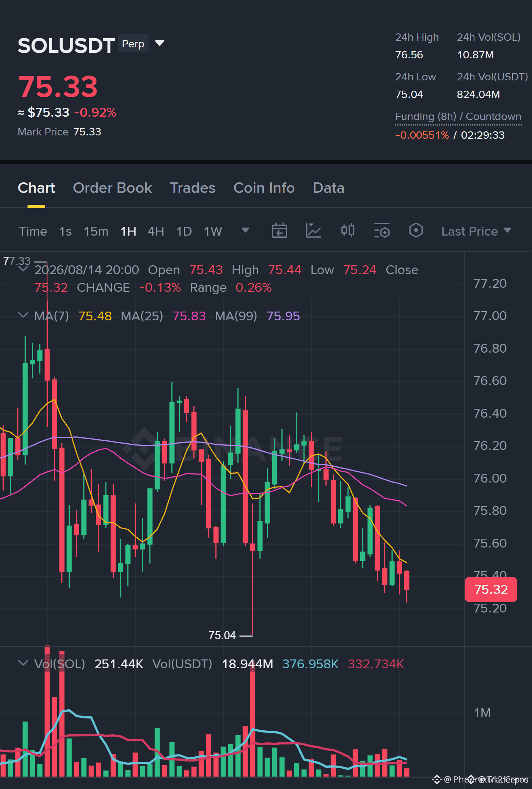Select the 1W chart interval

pos(213,231)
